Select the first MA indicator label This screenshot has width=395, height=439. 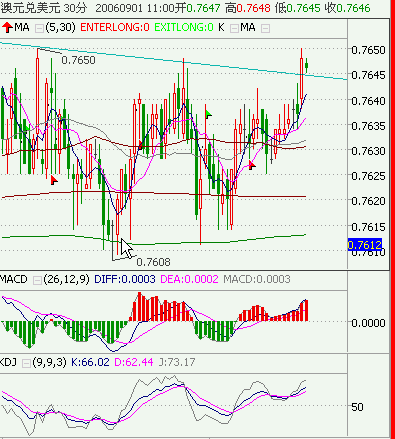coord(22,27)
